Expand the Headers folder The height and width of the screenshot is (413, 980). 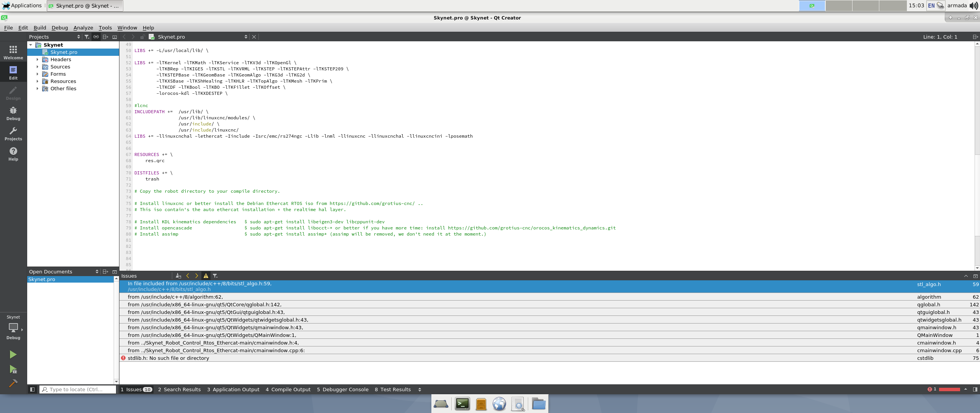point(38,59)
